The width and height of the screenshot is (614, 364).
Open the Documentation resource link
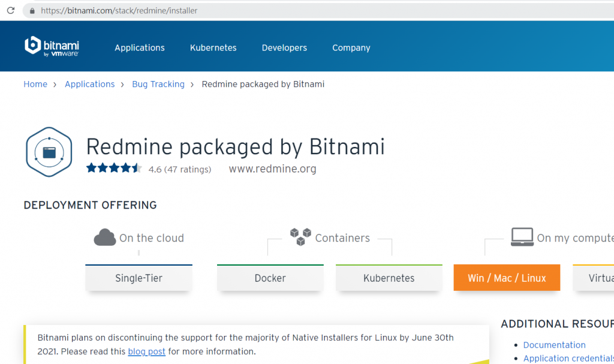pyautogui.click(x=555, y=345)
